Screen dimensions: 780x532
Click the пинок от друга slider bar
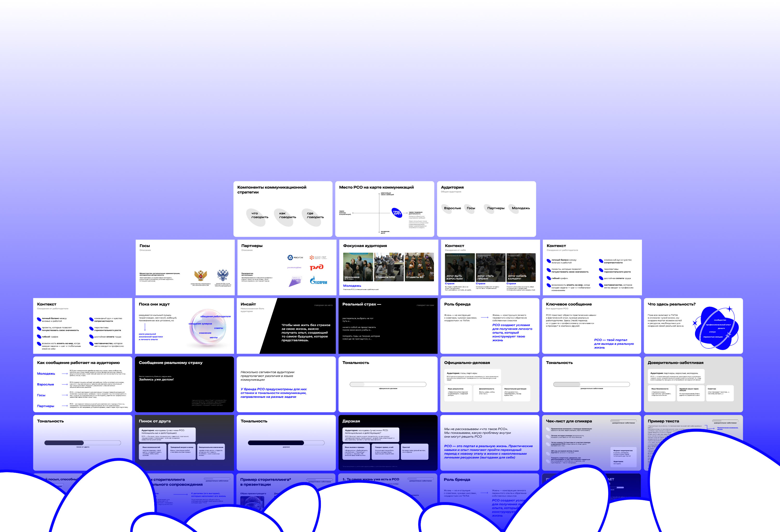pos(83,443)
